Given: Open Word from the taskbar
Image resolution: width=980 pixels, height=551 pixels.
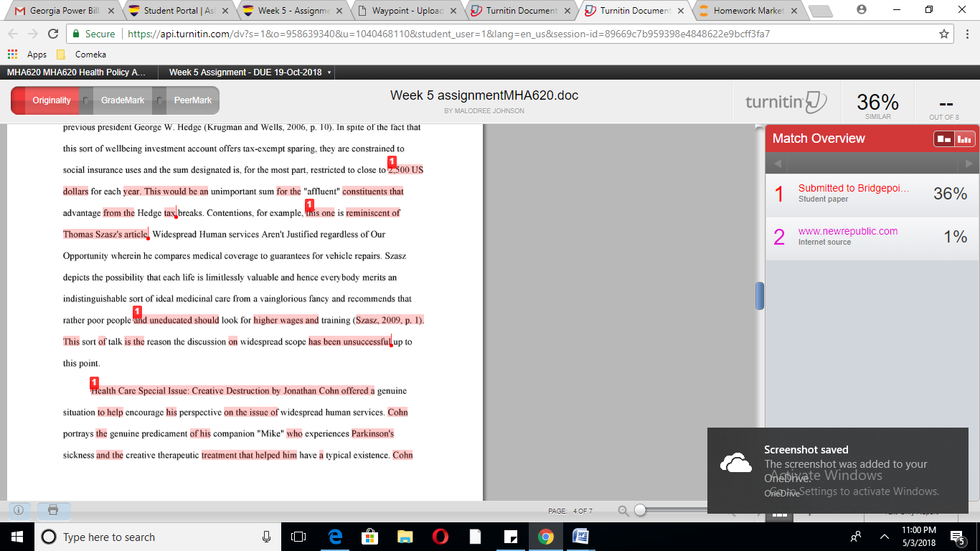Looking at the screenshot, I should (581, 537).
